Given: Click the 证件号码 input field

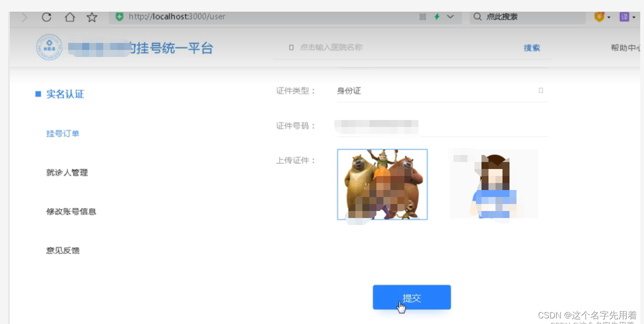Looking at the screenshot, I should click(x=442, y=125).
